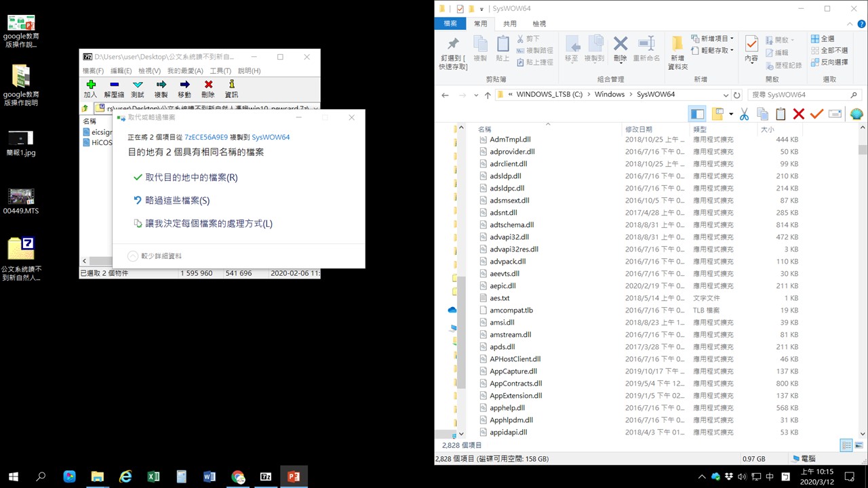Viewport: 868px width, 488px height.
Task: Toggle the preview pane button in Explorer toolbar
Action: point(697,114)
